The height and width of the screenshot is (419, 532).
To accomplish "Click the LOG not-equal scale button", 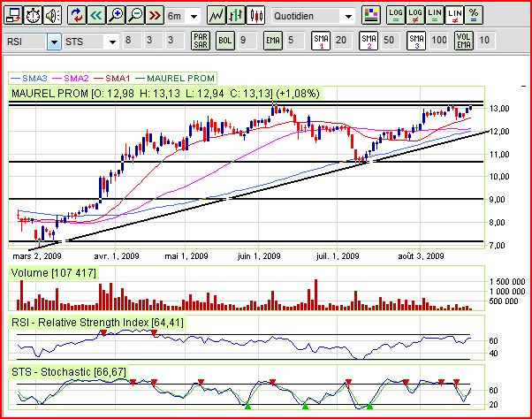I will [415, 16].
